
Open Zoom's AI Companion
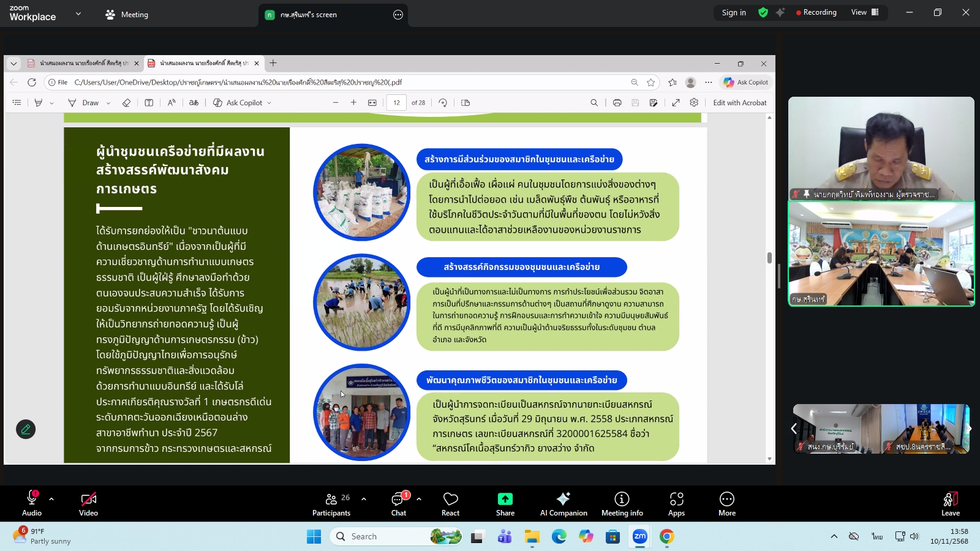pyautogui.click(x=563, y=503)
